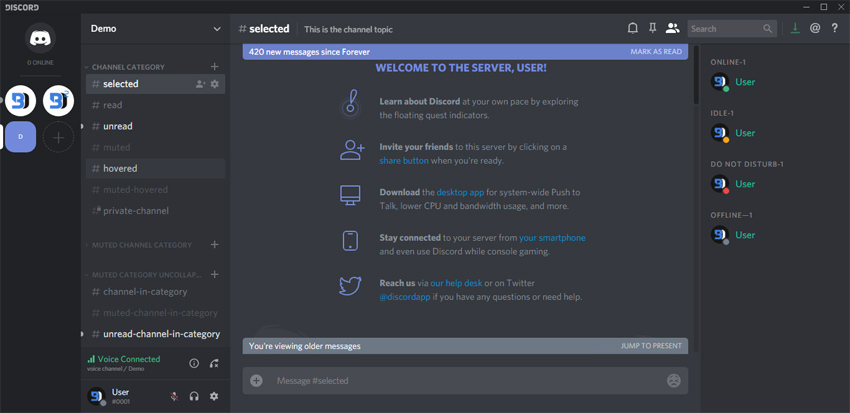The width and height of the screenshot is (850, 413).
Task: Open the help question mark icon
Action: [x=835, y=29]
